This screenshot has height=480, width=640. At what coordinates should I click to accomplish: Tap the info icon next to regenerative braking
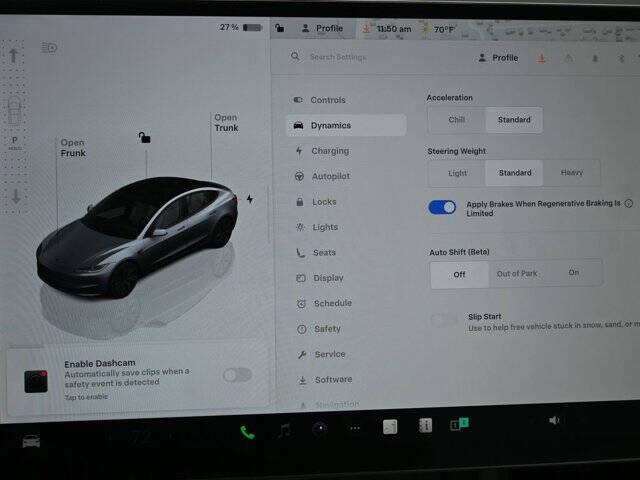[629, 203]
